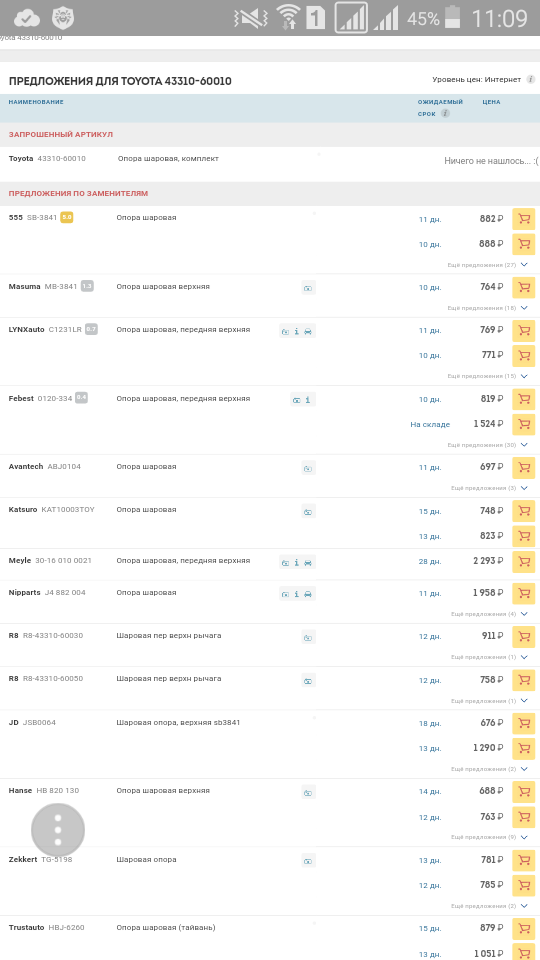
Task: Open rating badge 5.0 for 555 SB-3841
Action: tap(67, 217)
